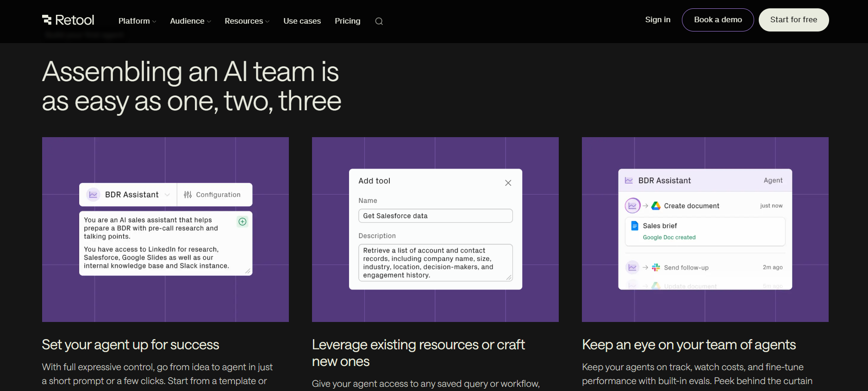Expand the Platform menu
868x391 pixels.
point(137,21)
